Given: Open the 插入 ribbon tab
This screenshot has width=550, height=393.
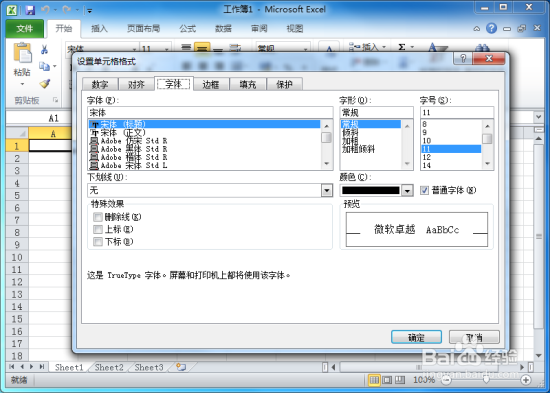Looking at the screenshot, I should pyautogui.click(x=99, y=28).
